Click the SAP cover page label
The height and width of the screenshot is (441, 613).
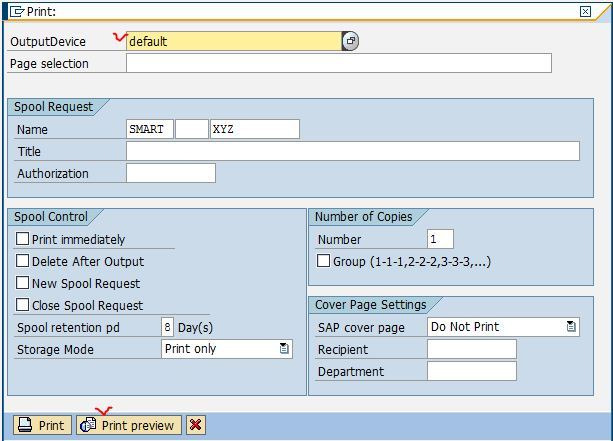tap(361, 328)
